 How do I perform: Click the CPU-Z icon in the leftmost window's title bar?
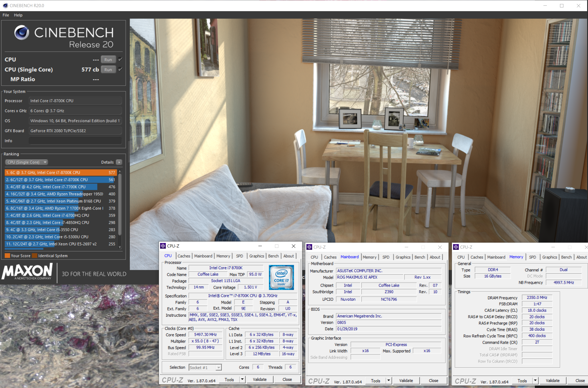(x=163, y=246)
